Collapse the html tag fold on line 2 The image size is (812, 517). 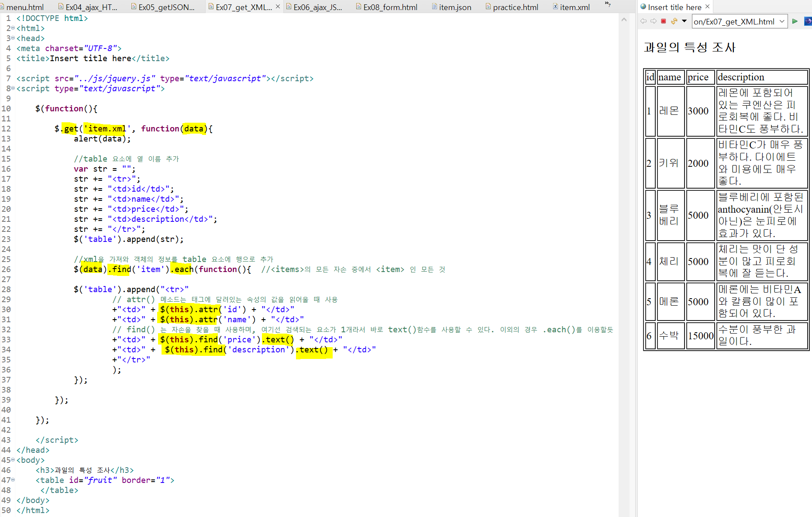click(x=13, y=28)
